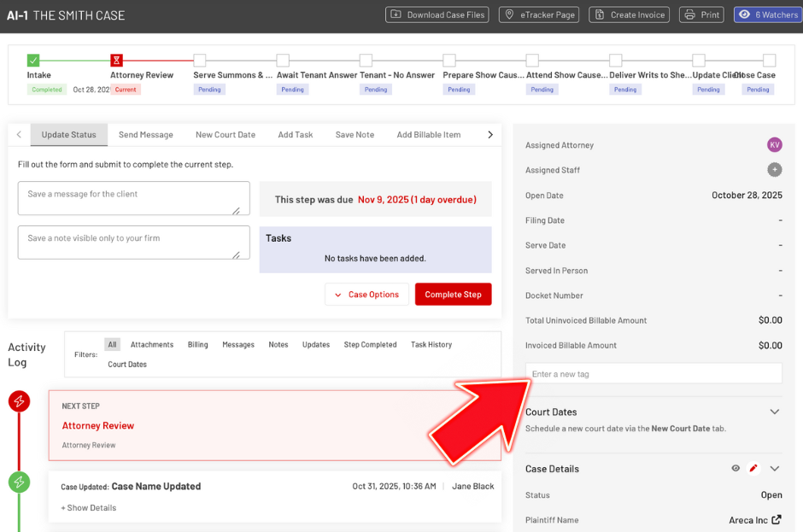Click the red Next Step lightning icon

tap(19, 401)
